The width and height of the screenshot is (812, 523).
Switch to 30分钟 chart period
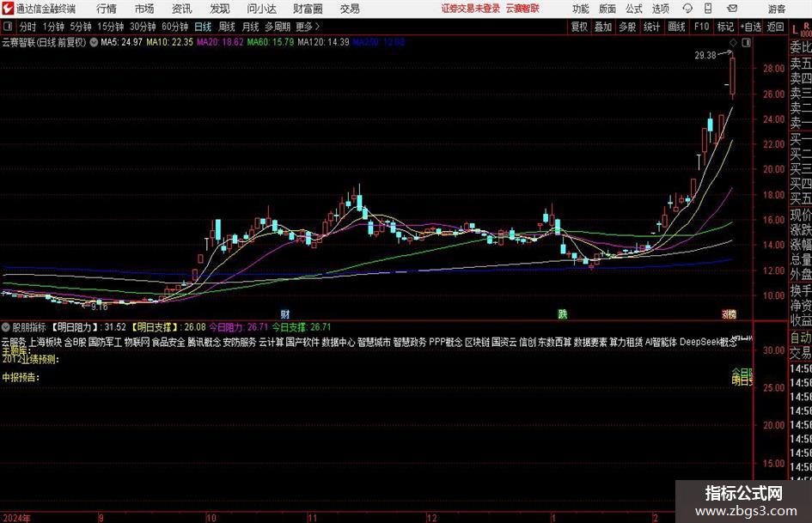click(x=143, y=27)
